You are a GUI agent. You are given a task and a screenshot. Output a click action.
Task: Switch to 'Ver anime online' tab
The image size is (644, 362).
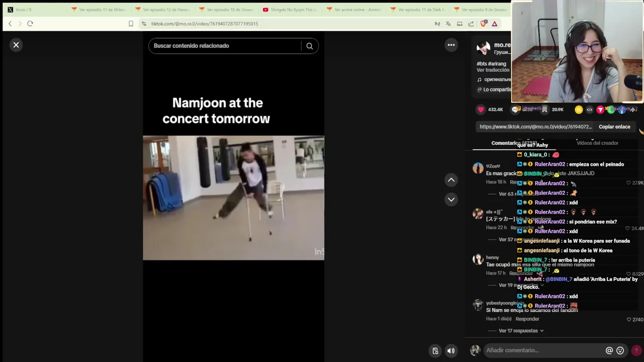coord(353,10)
